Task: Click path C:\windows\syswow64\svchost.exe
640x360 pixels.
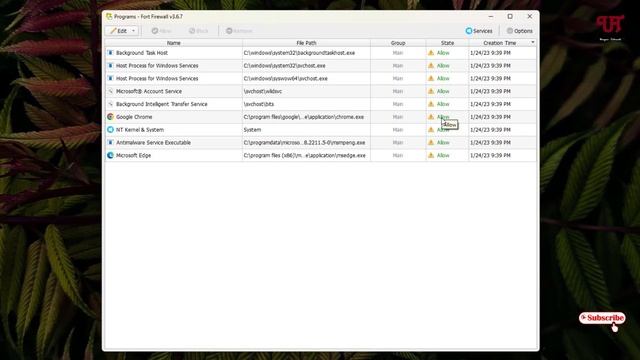Action: [x=286, y=78]
